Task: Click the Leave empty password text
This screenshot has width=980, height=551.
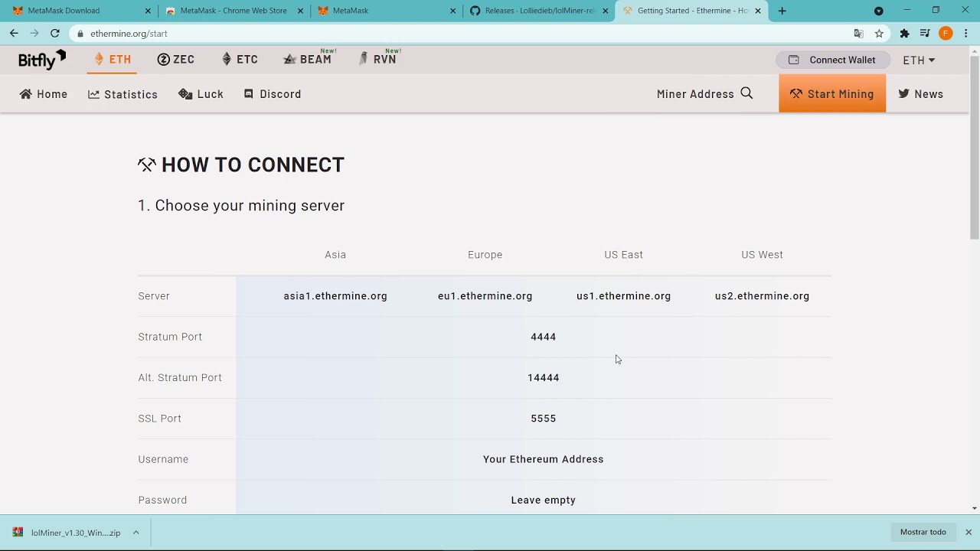Action: coord(543,500)
